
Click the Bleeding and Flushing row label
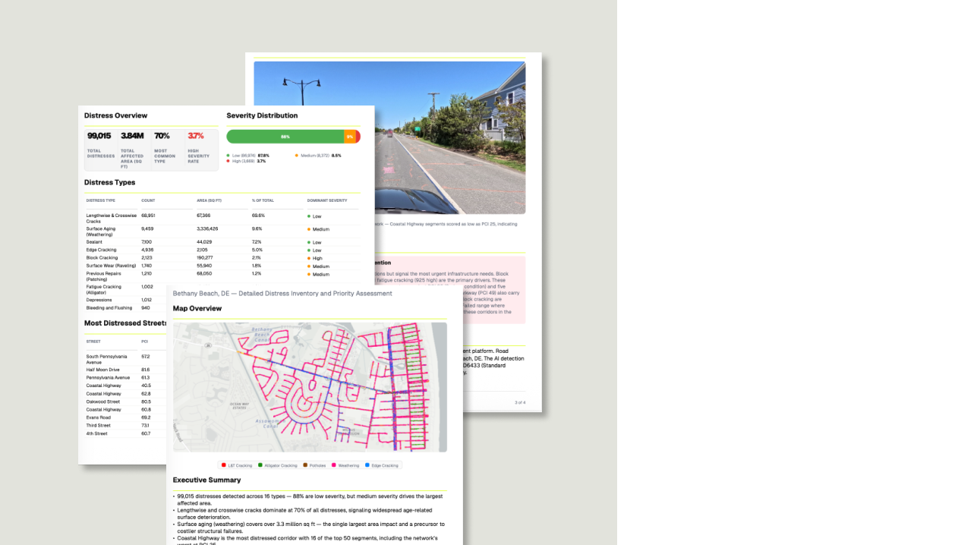[109, 307]
